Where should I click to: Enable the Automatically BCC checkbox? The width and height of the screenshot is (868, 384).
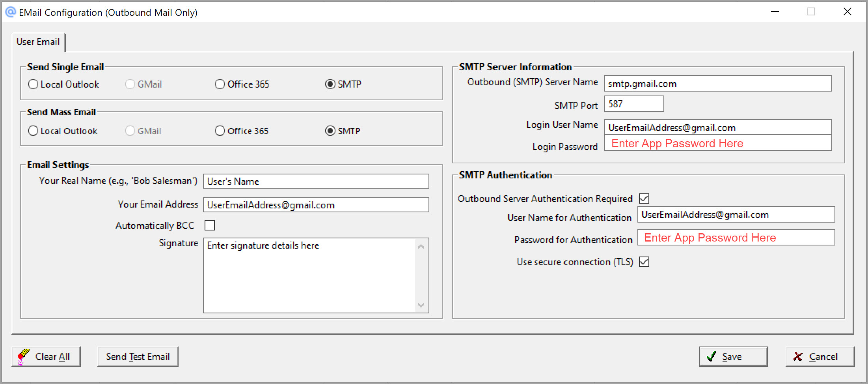[x=210, y=225]
